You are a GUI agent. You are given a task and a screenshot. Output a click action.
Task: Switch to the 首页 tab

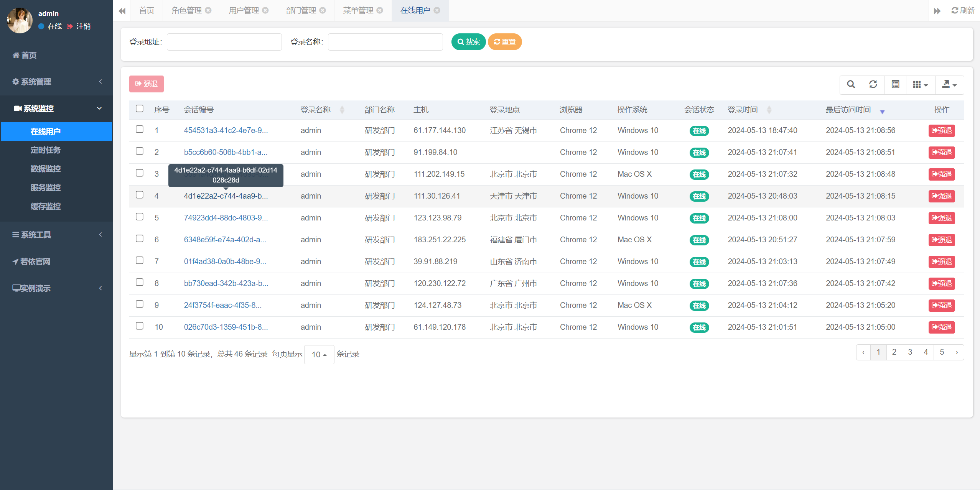[x=147, y=11]
